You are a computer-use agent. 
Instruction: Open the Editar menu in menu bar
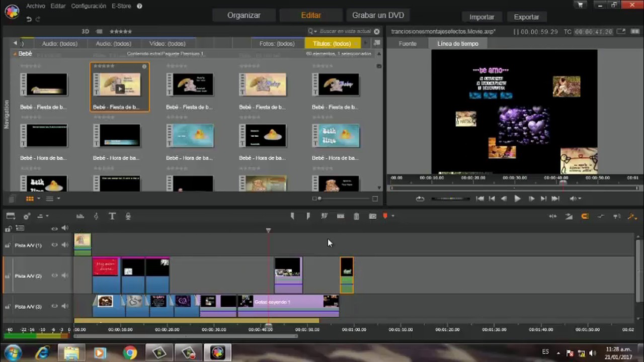(x=58, y=6)
